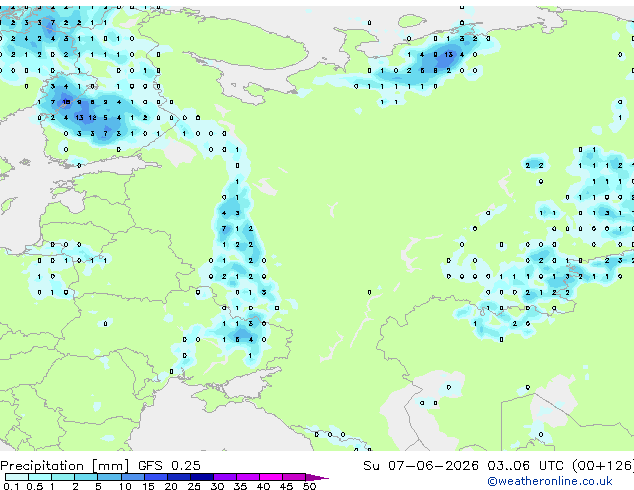Viewport: 634px width, 490px height.
Task: Select the 35–40 mm legend color swatch
Action: coord(248,477)
